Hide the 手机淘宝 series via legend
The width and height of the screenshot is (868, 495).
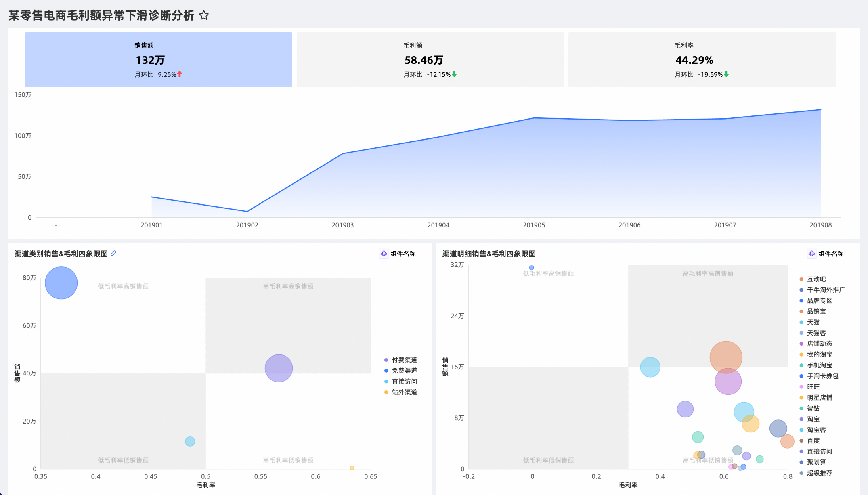pyautogui.click(x=816, y=365)
